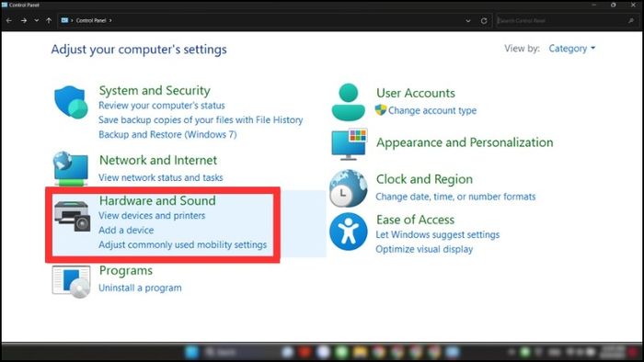
Task: Go forward with the forward arrow
Action: point(24,20)
